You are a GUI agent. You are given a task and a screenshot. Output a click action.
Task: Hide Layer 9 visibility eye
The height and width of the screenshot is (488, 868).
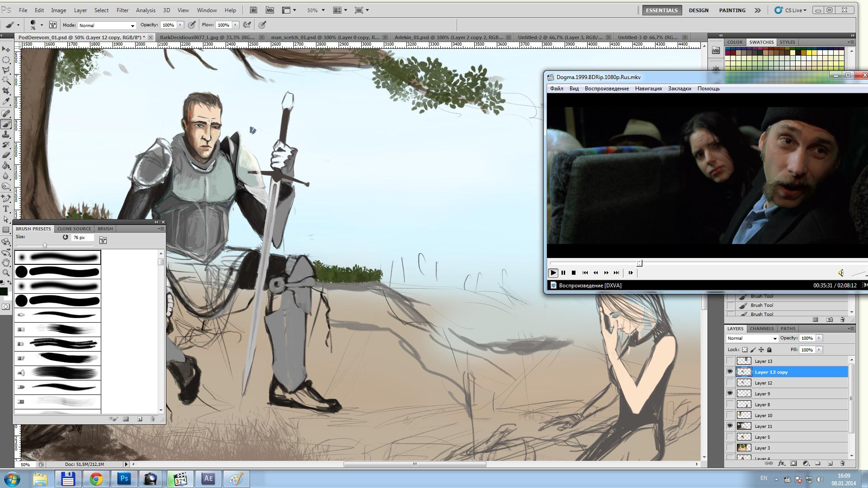pyautogui.click(x=730, y=394)
